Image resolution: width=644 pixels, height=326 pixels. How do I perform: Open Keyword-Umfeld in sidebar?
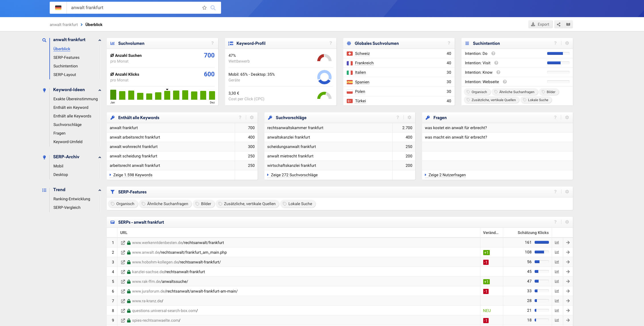pos(68,142)
